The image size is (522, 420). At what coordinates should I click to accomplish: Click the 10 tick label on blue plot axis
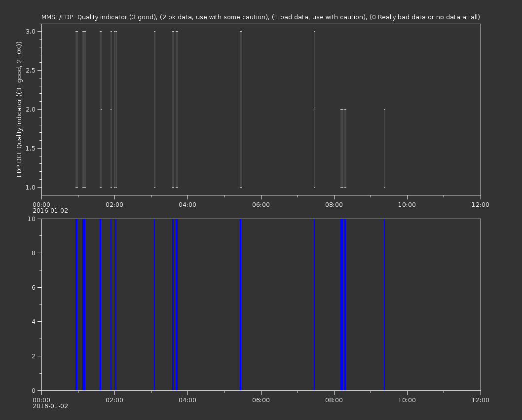[x=32, y=219]
